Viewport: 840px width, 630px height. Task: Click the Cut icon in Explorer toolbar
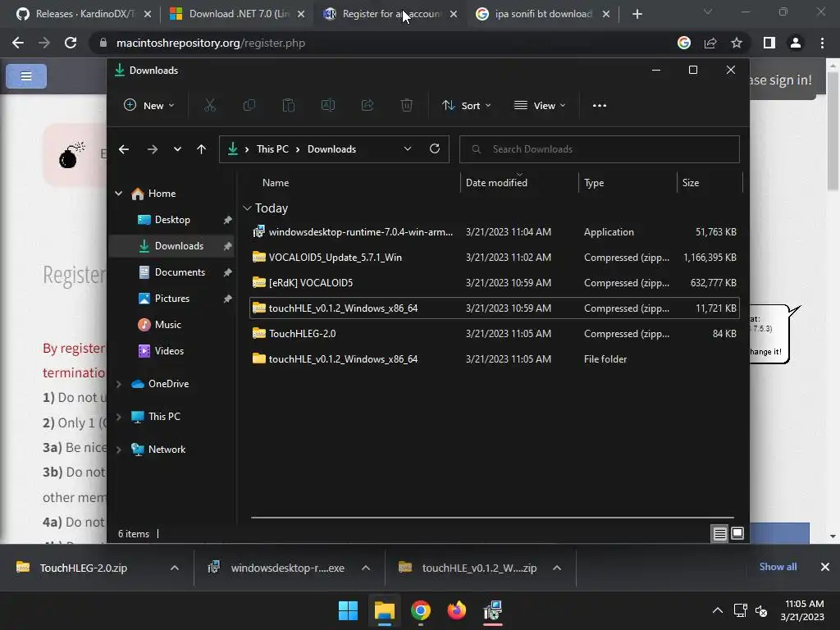(209, 106)
